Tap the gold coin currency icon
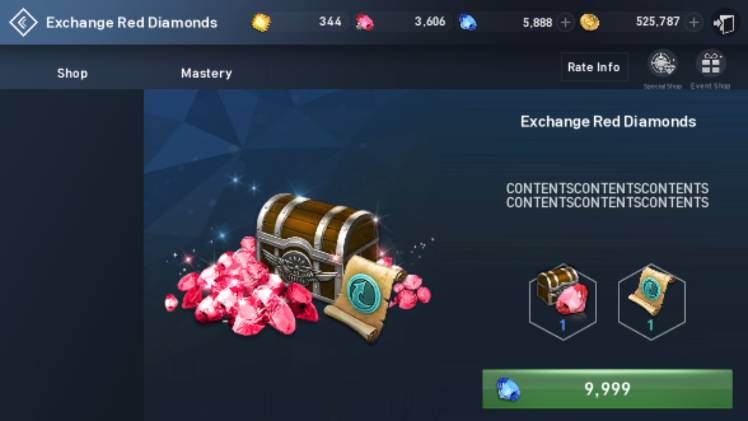748x421 pixels. tap(590, 22)
